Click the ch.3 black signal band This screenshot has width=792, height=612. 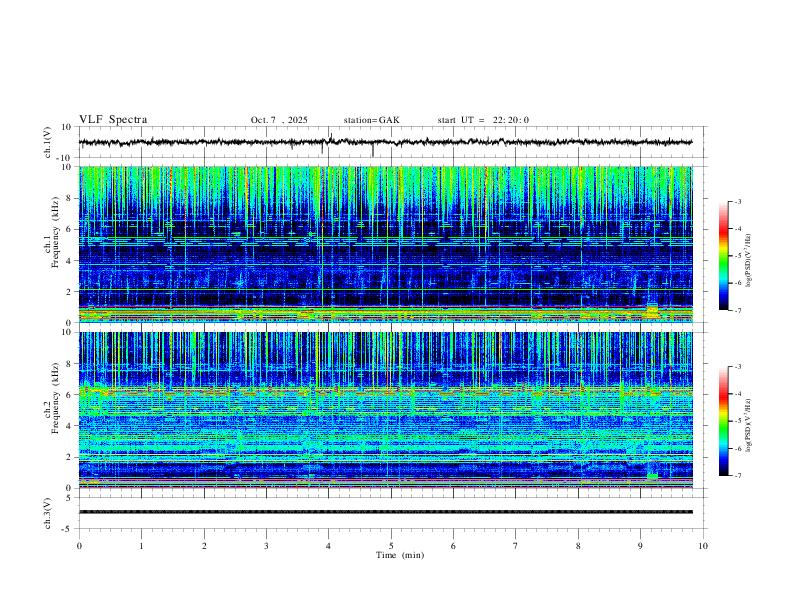386,512
